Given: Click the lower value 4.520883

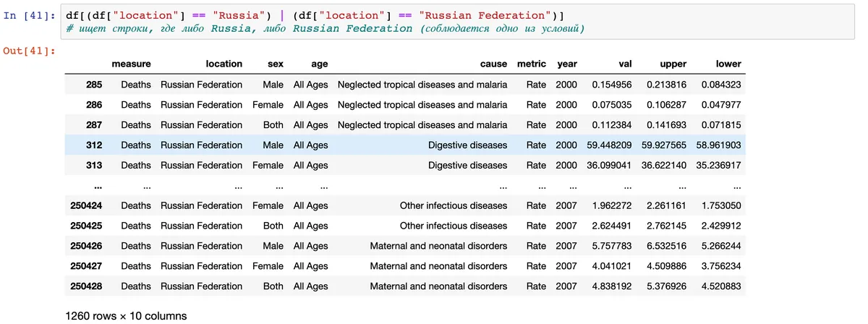Looking at the screenshot, I should (x=721, y=286).
